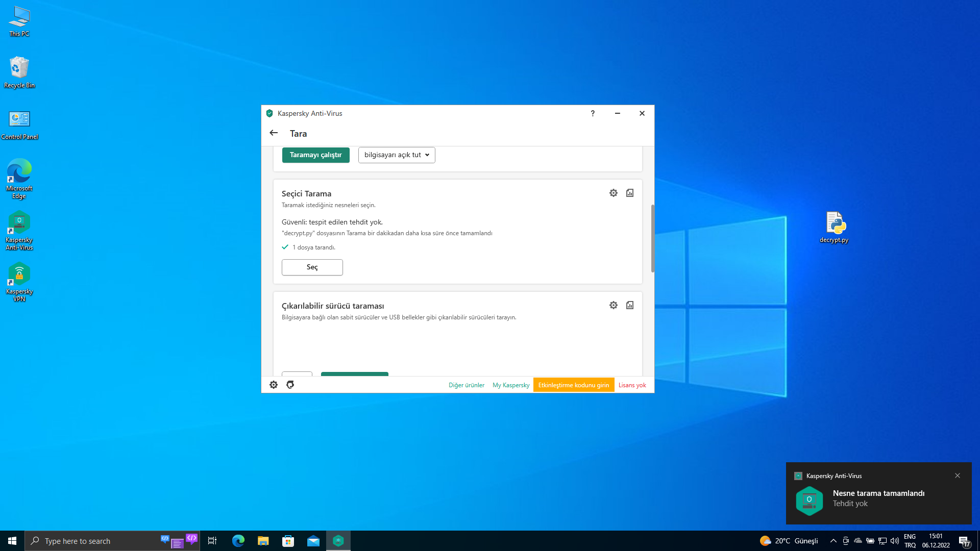Viewport: 980px width, 551px height.
Task: Click the 'Seçici Tarama' heading
Action: 306,193
